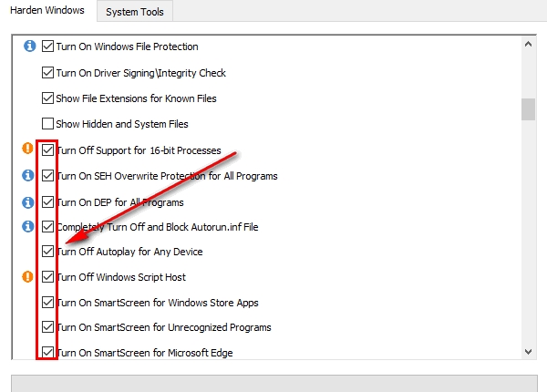Click 'Turn On SmartScreen for Windows Store Apps' label
The width and height of the screenshot is (547, 392).
coord(158,303)
